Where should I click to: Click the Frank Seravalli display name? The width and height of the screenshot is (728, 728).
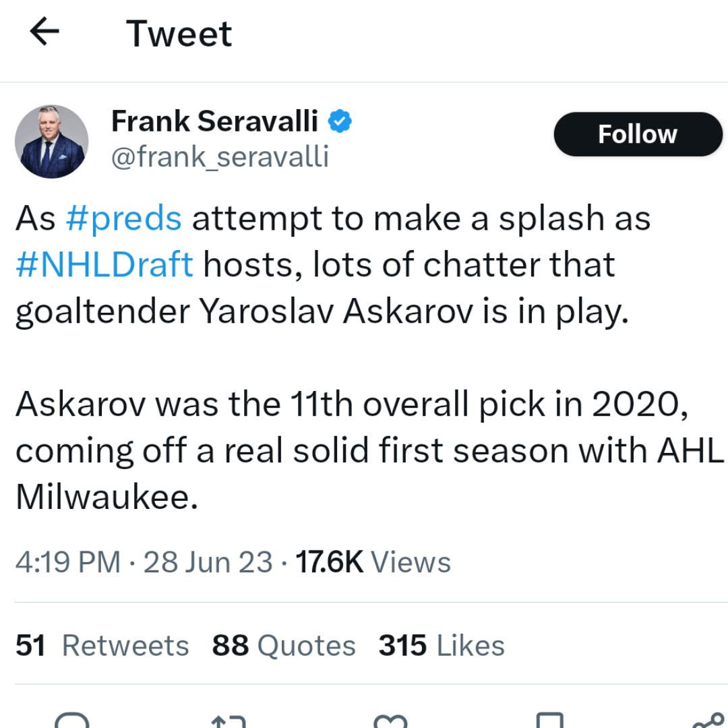[214, 122]
